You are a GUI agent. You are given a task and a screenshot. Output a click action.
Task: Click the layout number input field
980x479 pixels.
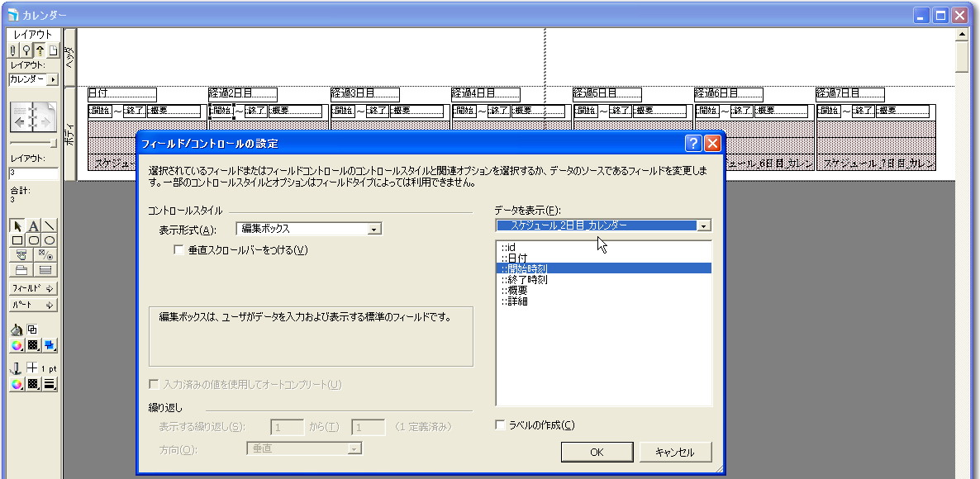click(x=33, y=174)
